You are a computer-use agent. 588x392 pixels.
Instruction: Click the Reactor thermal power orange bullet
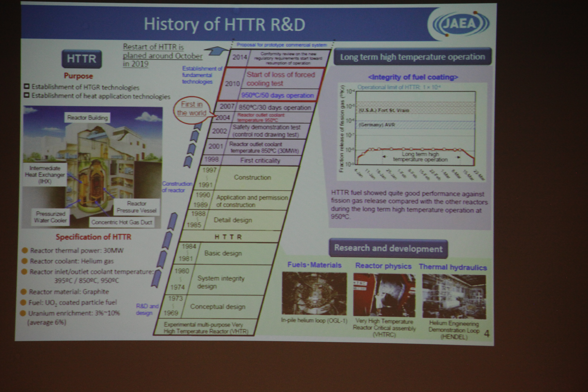click(25, 250)
